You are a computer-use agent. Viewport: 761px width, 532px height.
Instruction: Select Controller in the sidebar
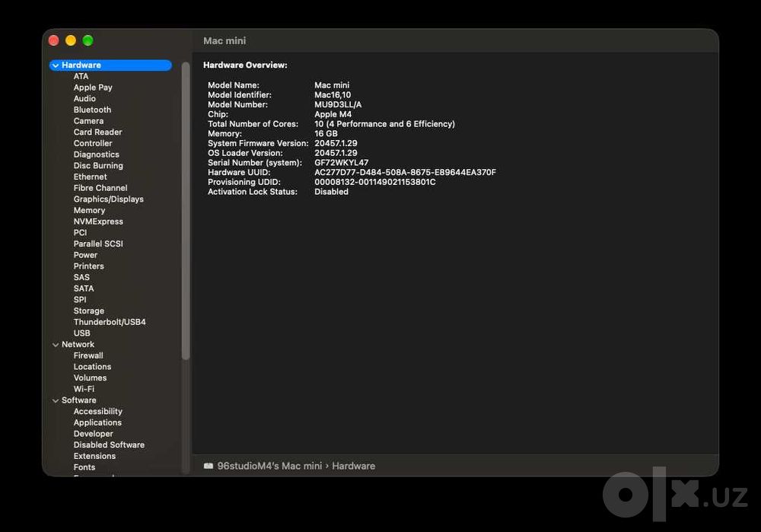[x=93, y=143]
